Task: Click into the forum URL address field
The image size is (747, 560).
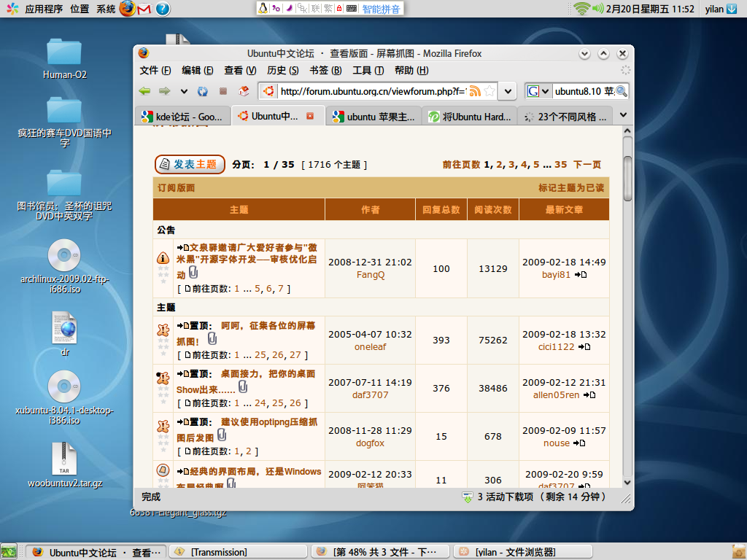Action: point(373,91)
